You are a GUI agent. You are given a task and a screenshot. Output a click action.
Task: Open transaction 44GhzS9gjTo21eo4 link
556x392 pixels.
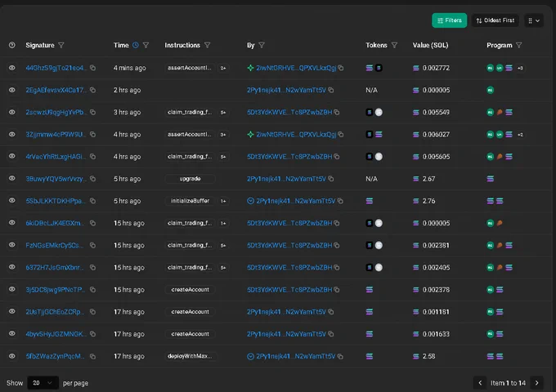point(56,68)
